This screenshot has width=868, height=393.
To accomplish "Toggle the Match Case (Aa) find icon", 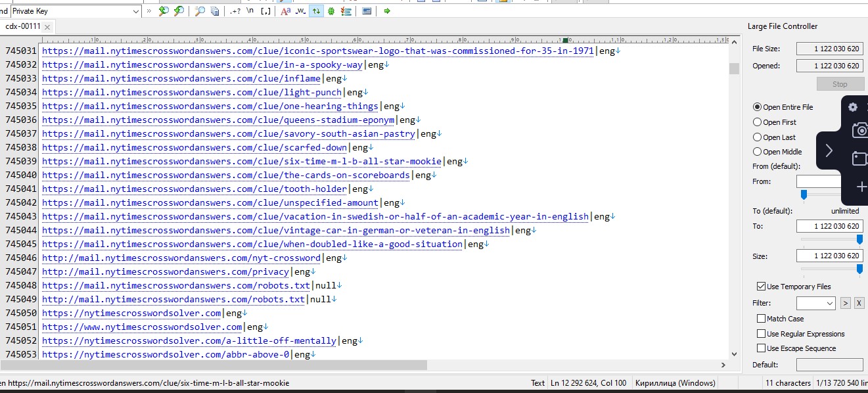I will point(285,11).
